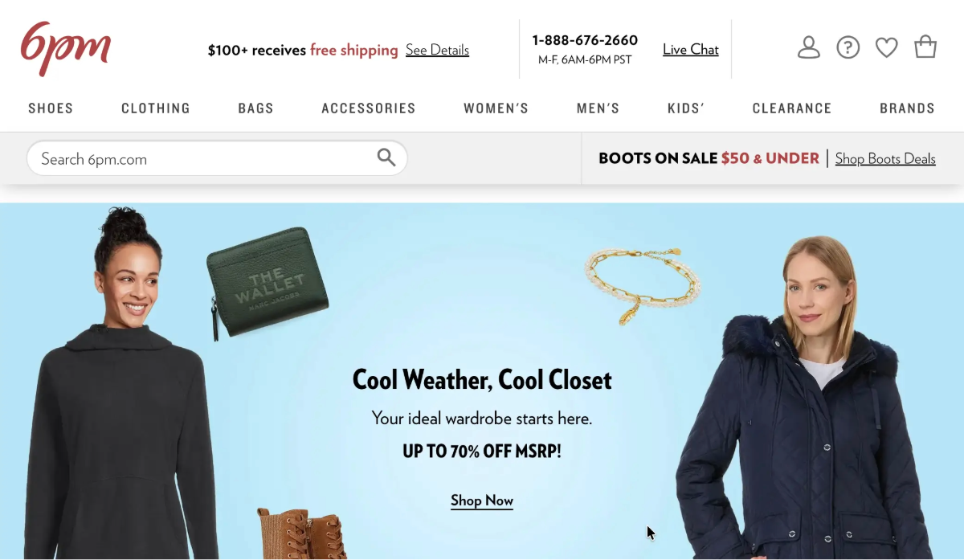Open the SHOES menu

tap(51, 108)
